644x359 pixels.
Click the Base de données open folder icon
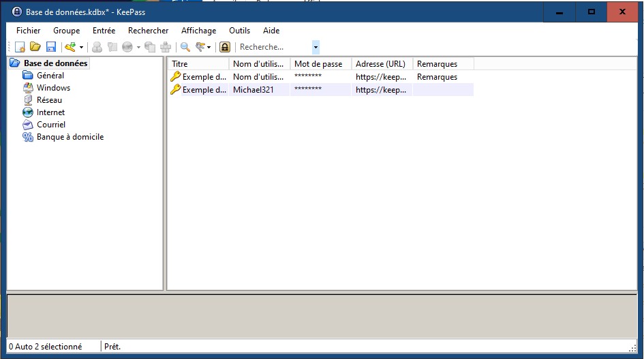(x=15, y=63)
